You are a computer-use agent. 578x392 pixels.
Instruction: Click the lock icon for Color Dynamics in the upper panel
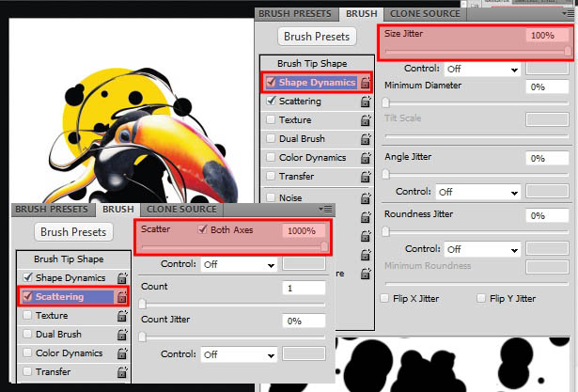(x=366, y=158)
